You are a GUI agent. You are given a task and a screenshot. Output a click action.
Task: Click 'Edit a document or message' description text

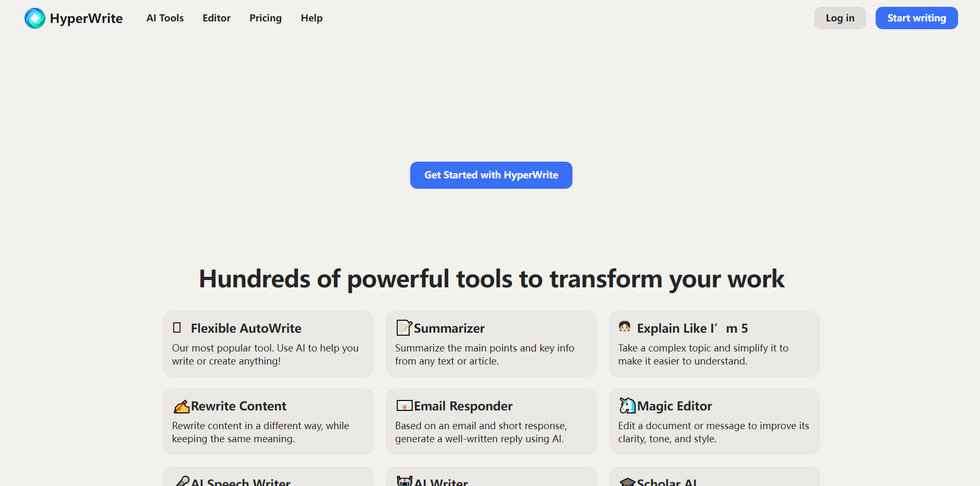pos(713,432)
